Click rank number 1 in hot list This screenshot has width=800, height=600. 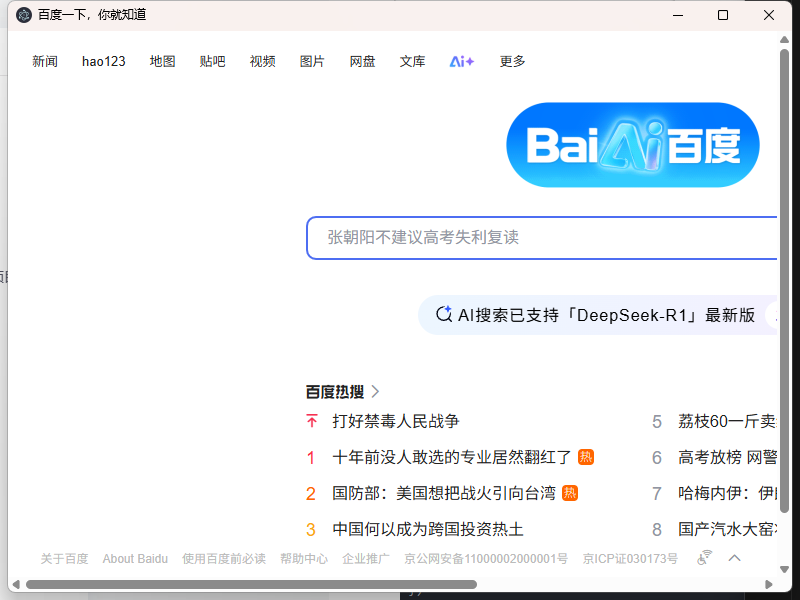tap(310, 458)
